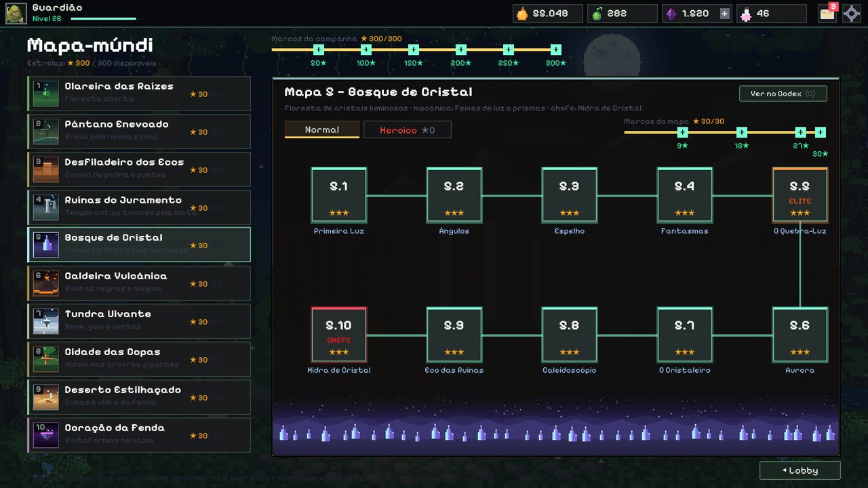Open elite stage 5.5 O Quebra-Luz
868x488 pixels.
pos(800,195)
